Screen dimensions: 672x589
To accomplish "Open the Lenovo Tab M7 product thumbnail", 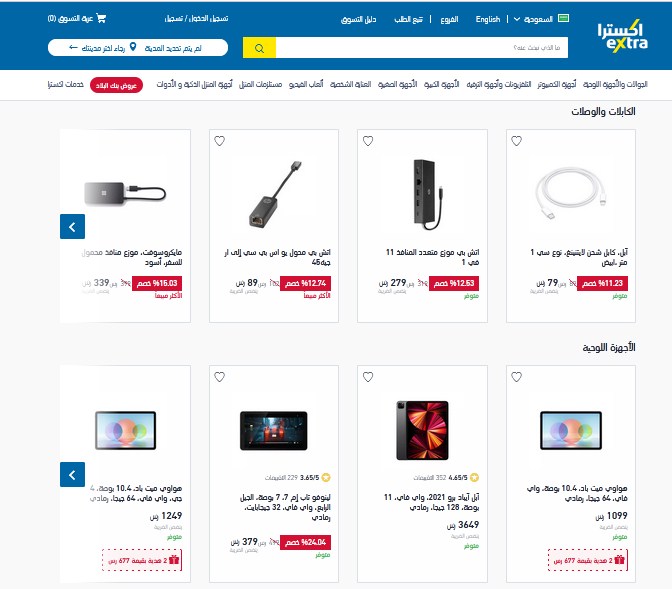I will 274,430.
